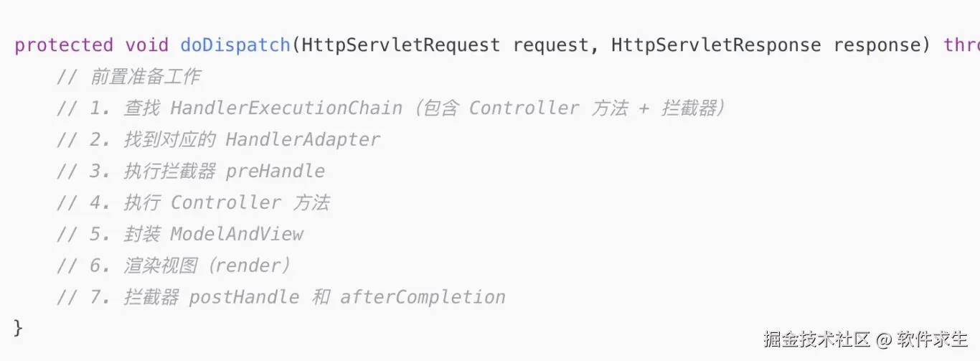Click ModelAndView in comment step 5
Viewport: 980px width, 361px height.
237,234
